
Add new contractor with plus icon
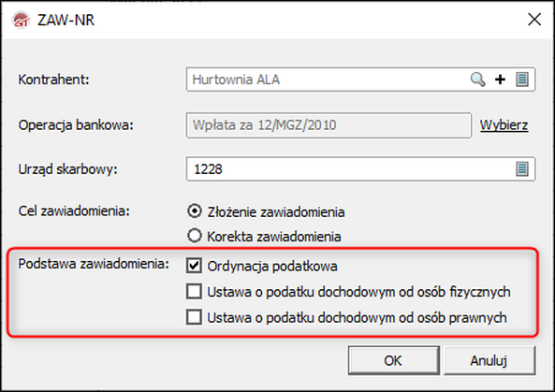tap(500, 80)
